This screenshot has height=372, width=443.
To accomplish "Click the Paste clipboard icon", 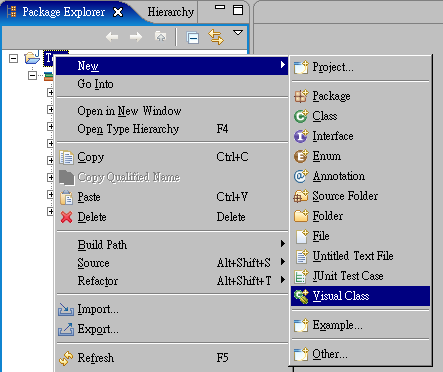I will 66,197.
